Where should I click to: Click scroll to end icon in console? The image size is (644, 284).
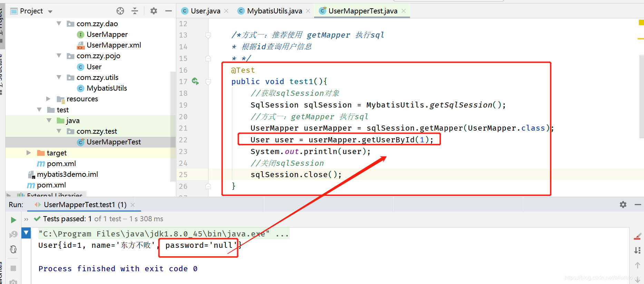pyautogui.click(x=637, y=251)
